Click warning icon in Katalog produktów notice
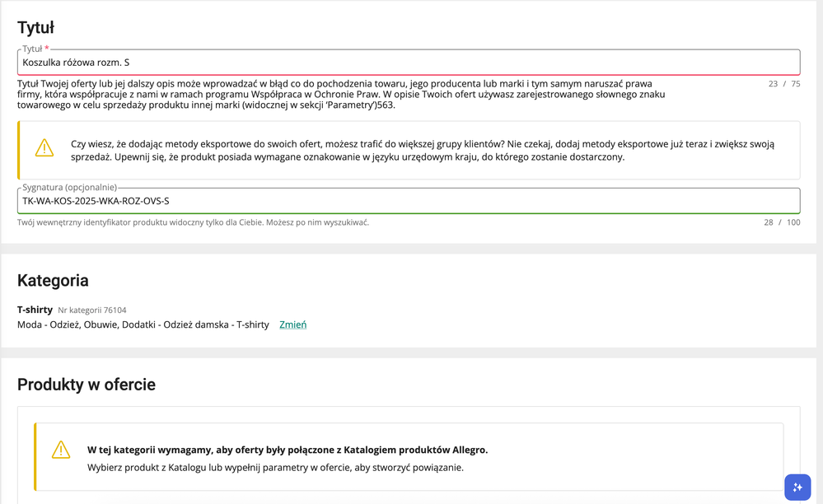Screen dimensions: 823x504 click(x=61, y=450)
